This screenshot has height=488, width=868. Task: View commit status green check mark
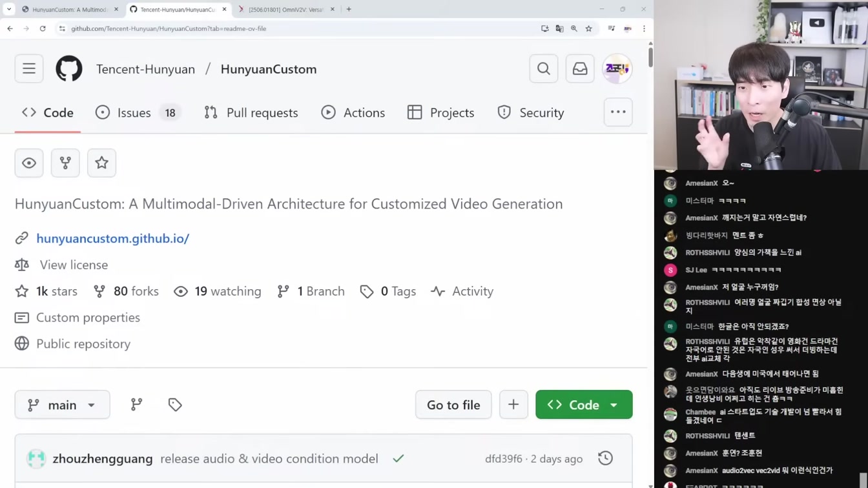(x=398, y=458)
